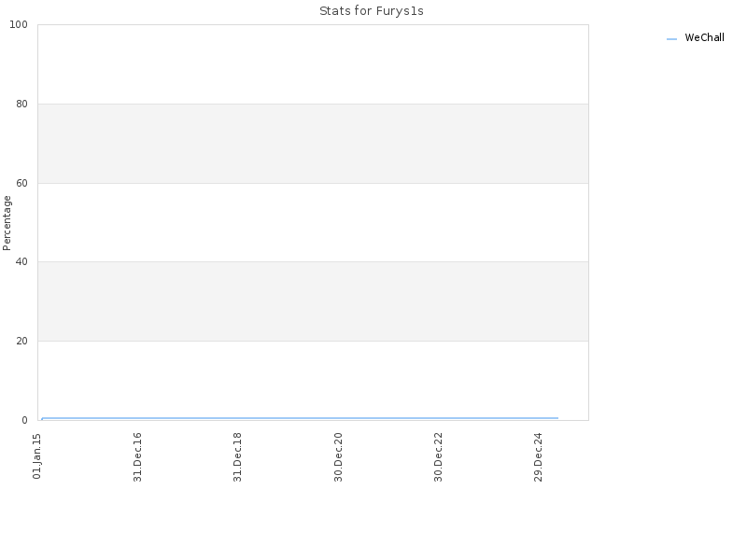Click the chart title Stats for Furys1s
The width and height of the screenshot is (747, 560).
coord(371,11)
